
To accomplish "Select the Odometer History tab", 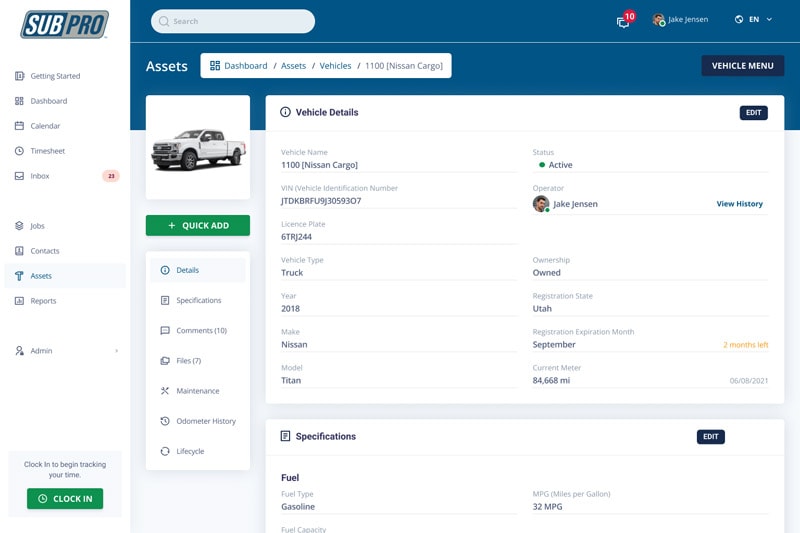I will pyautogui.click(x=205, y=421).
